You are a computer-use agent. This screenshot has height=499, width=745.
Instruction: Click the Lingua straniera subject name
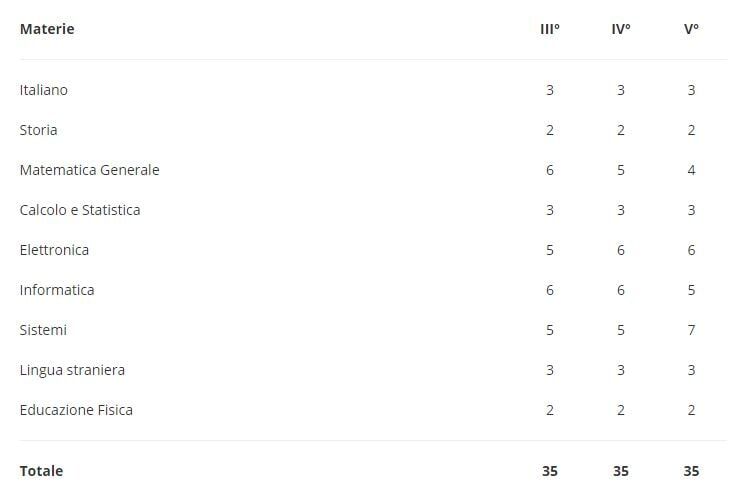coord(72,370)
